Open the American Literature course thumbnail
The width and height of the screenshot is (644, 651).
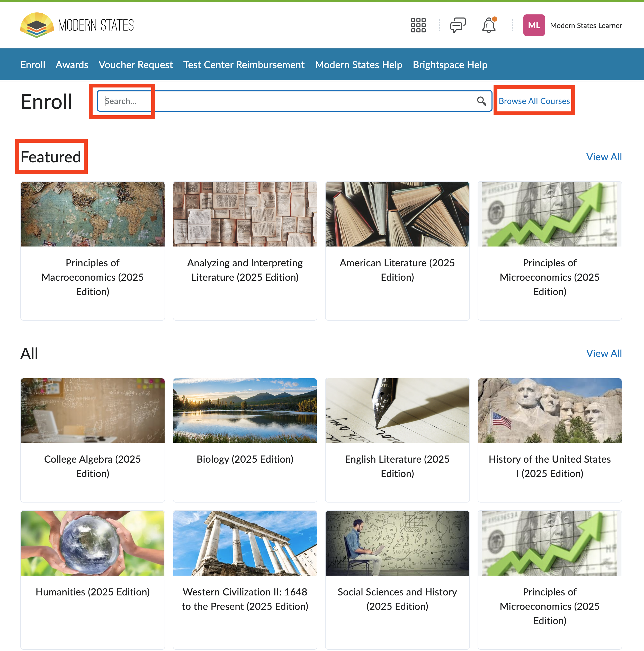(x=397, y=214)
